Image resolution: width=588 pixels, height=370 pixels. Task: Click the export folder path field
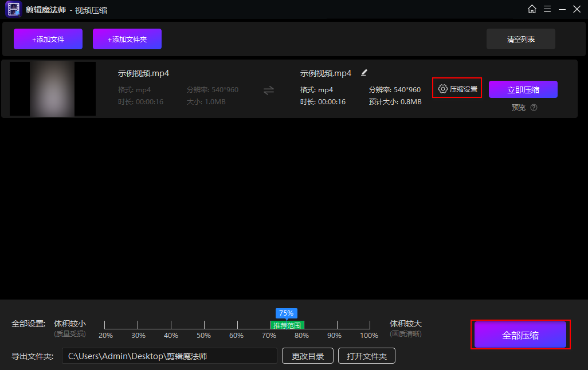[170, 356]
